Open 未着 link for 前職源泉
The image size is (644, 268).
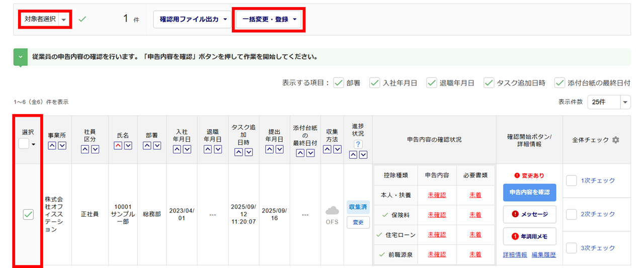475,254
